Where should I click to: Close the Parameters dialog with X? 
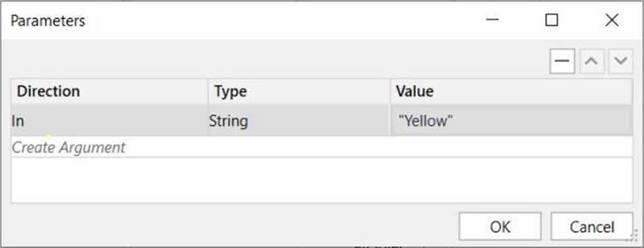click(612, 20)
